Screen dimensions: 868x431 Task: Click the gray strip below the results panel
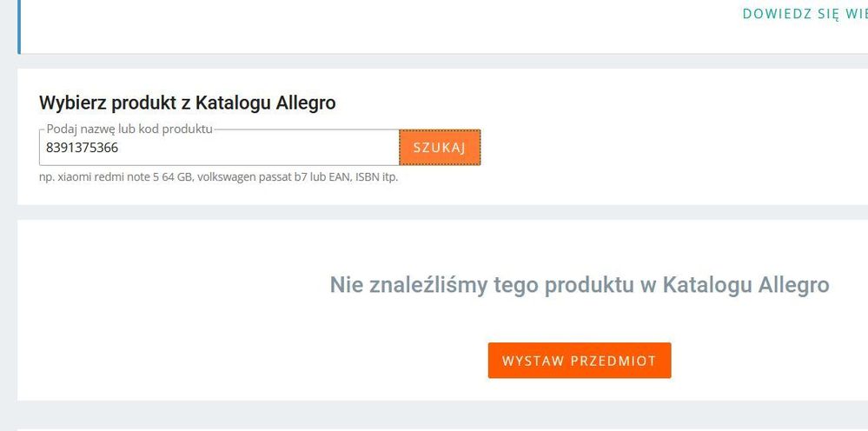click(x=434, y=414)
